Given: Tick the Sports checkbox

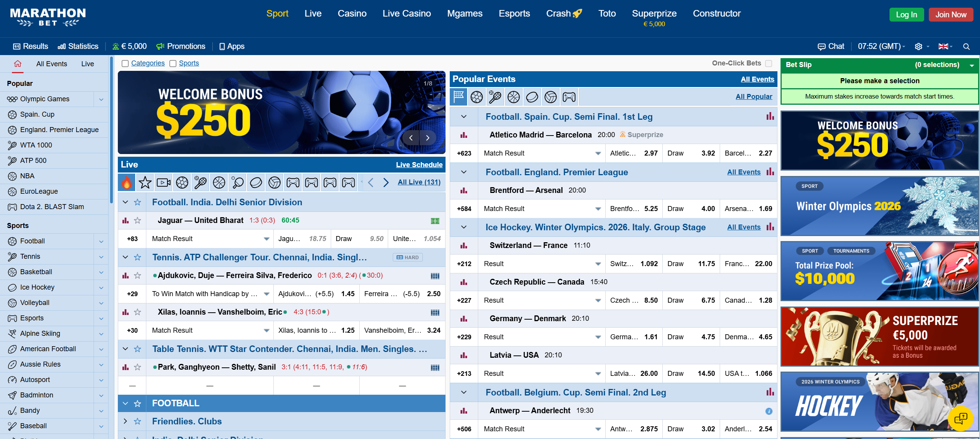Looking at the screenshot, I should tap(173, 64).
